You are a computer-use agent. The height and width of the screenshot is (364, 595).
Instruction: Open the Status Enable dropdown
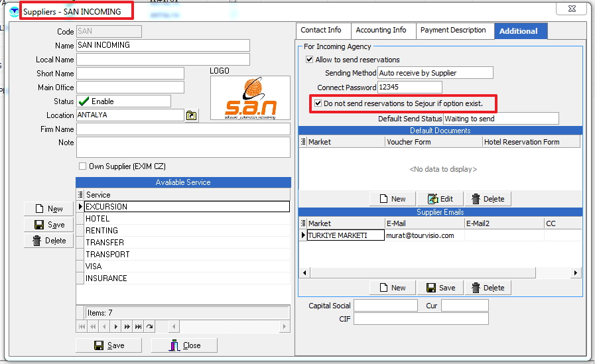(x=123, y=101)
